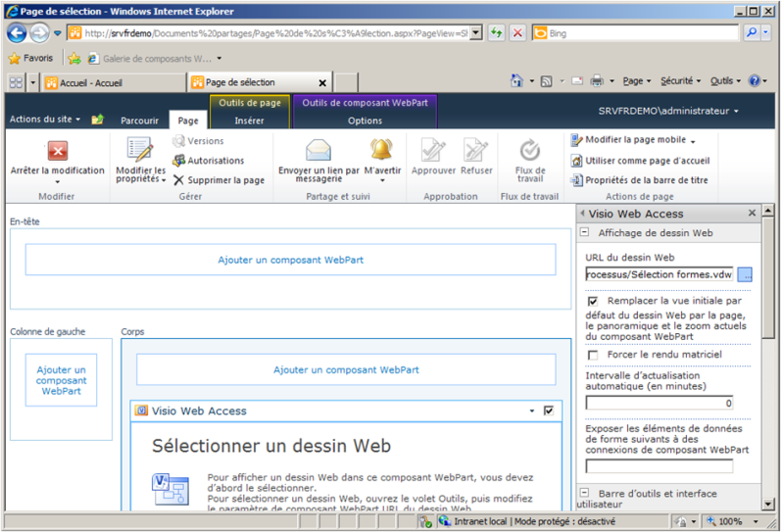The image size is (784, 532).
Task: Open the Page menu in command bar
Action: (636, 81)
